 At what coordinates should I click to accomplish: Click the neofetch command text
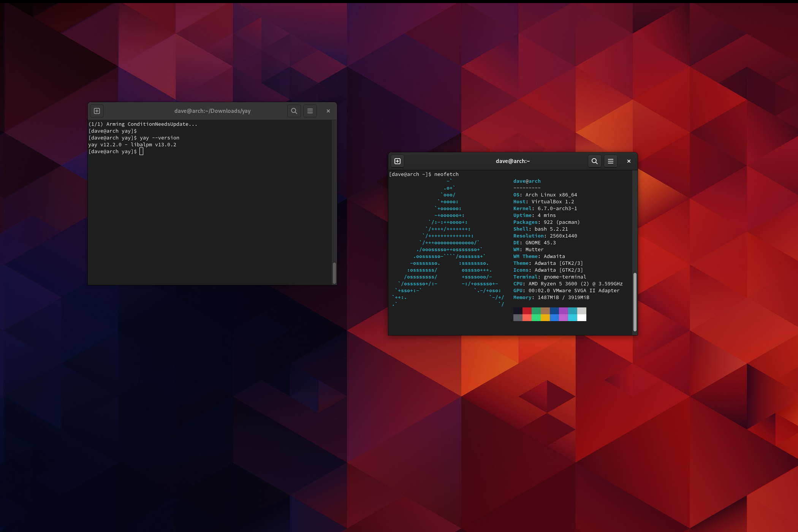(446, 174)
